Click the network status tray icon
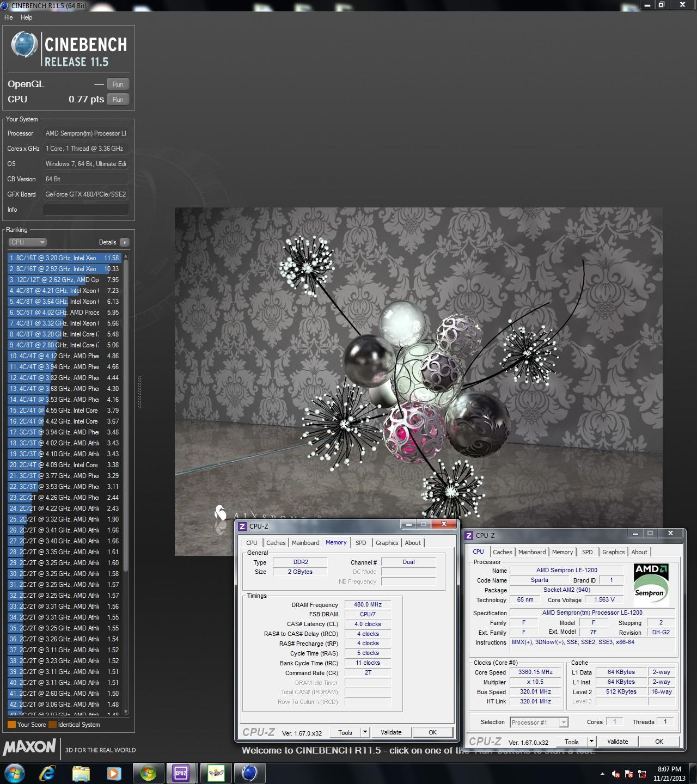Screen dimensions: 697x784 pyautogui.click(x=642, y=774)
